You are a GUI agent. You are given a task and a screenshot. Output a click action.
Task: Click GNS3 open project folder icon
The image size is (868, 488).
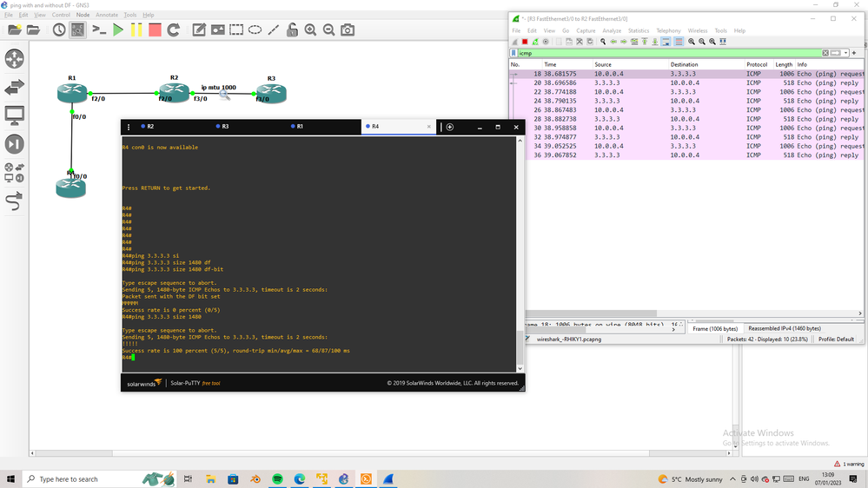coord(33,30)
